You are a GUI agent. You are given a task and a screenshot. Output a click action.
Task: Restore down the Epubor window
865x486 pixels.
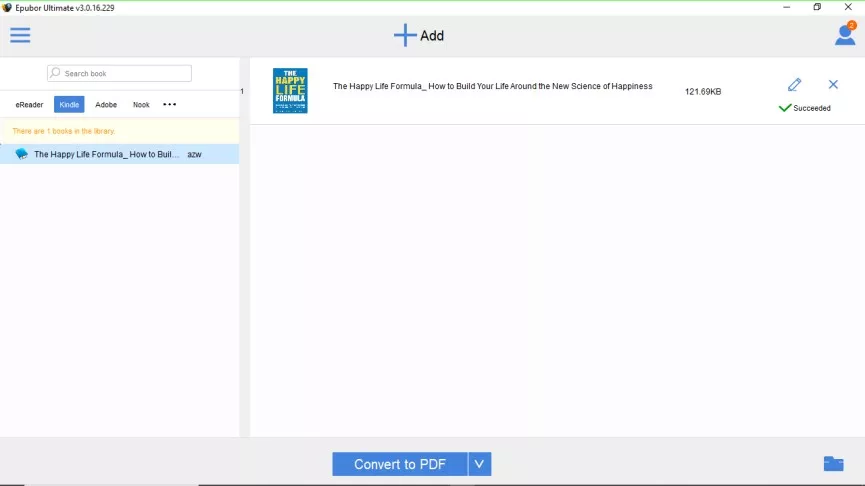tap(817, 7)
